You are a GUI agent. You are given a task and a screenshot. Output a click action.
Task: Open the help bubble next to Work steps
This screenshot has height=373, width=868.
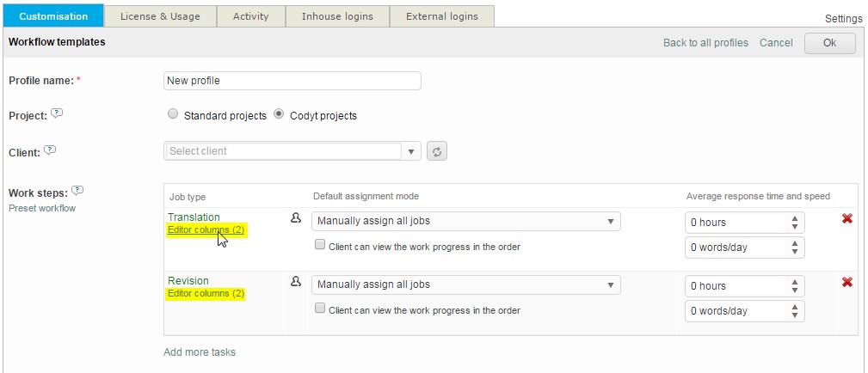pyautogui.click(x=77, y=190)
